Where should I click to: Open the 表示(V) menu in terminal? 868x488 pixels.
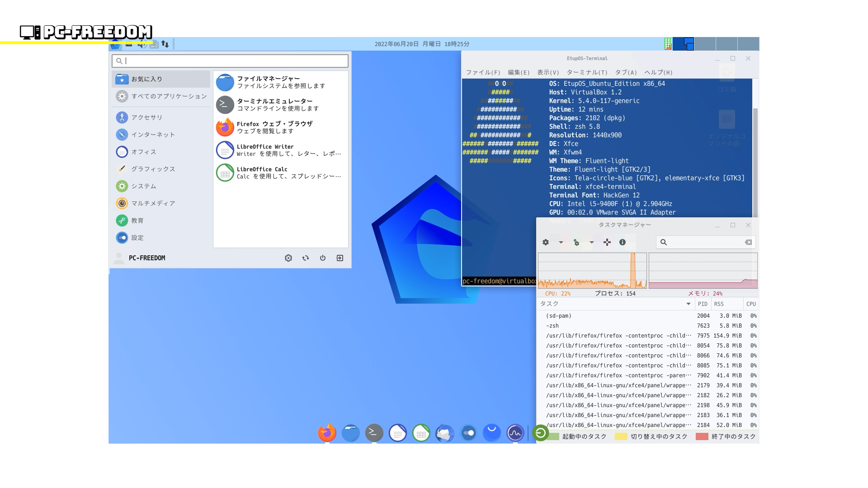pyautogui.click(x=548, y=72)
